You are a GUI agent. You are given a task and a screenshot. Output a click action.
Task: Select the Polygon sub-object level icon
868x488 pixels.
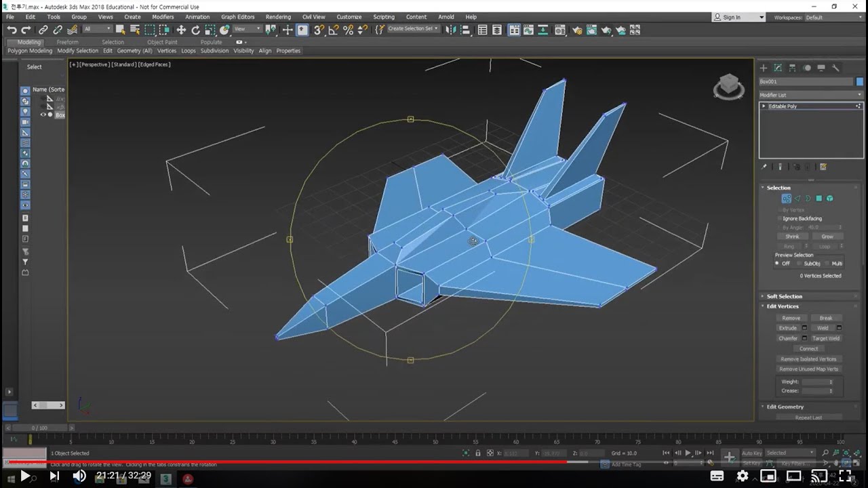click(x=818, y=199)
